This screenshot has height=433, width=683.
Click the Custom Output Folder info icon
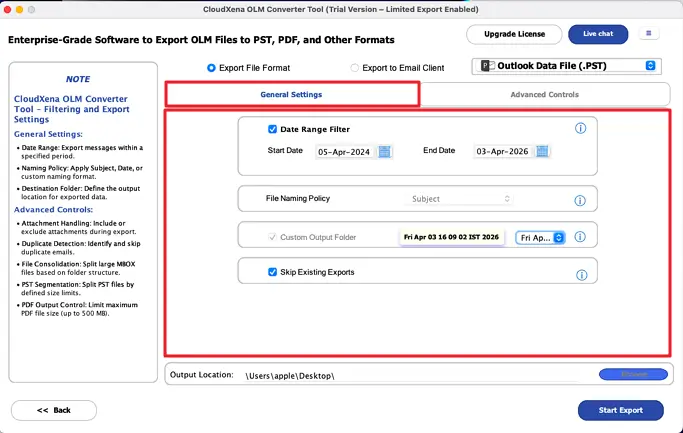[x=580, y=238]
